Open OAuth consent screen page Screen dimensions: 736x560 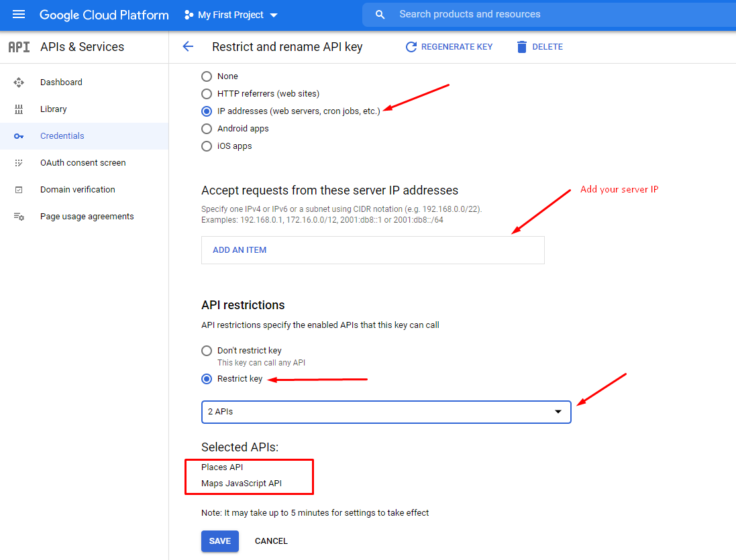(83, 163)
